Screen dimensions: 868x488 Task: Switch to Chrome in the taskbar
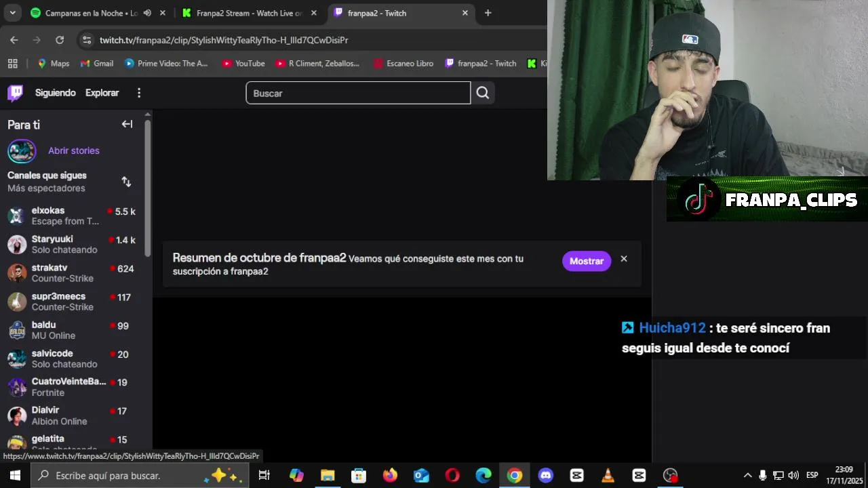(515, 475)
